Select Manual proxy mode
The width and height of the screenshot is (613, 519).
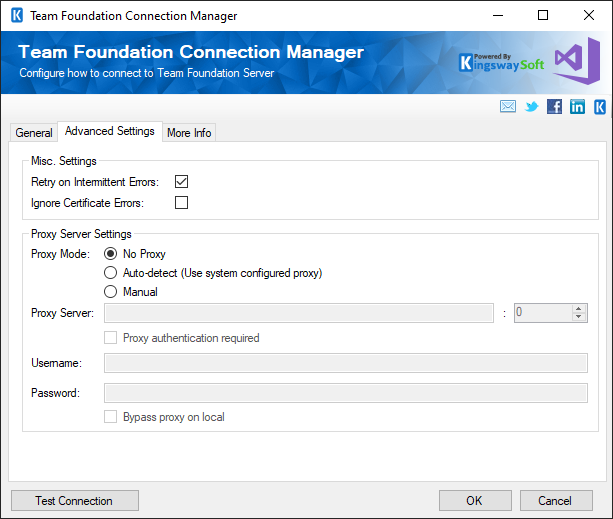tap(111, 292)
